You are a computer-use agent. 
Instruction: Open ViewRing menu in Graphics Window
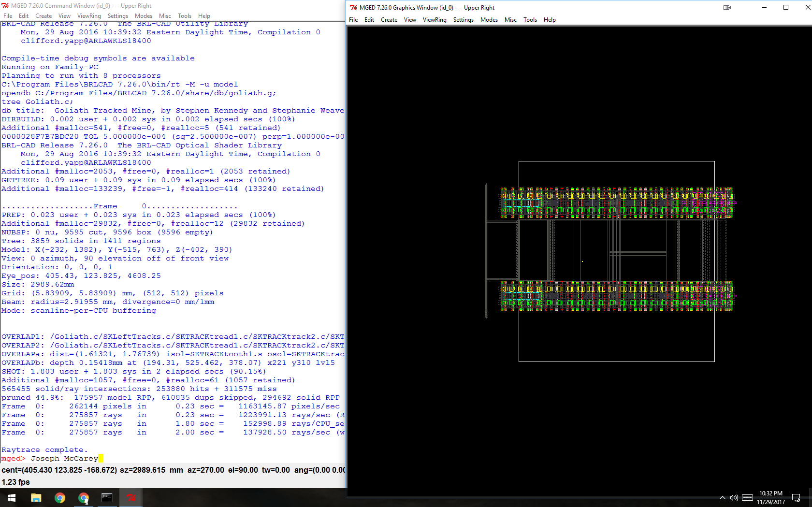pos(435,20)
